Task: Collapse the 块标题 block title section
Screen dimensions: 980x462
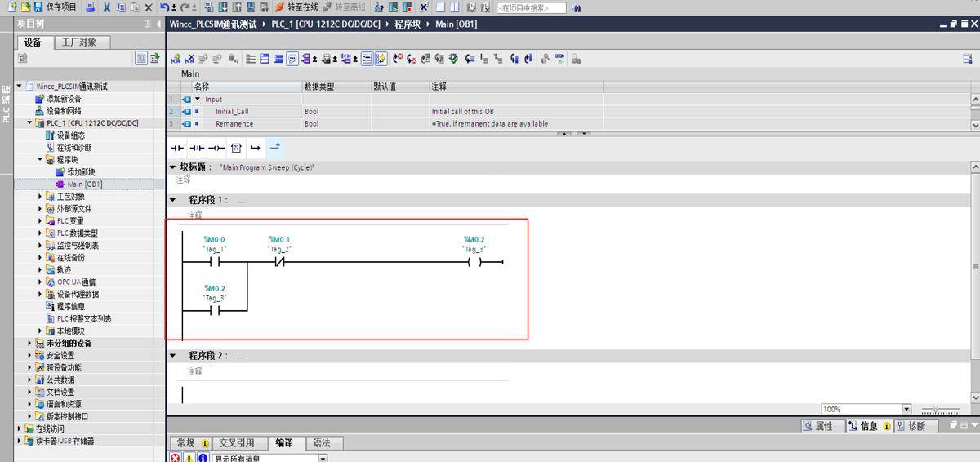Action: pyautogui.click(x=172, y=167)
